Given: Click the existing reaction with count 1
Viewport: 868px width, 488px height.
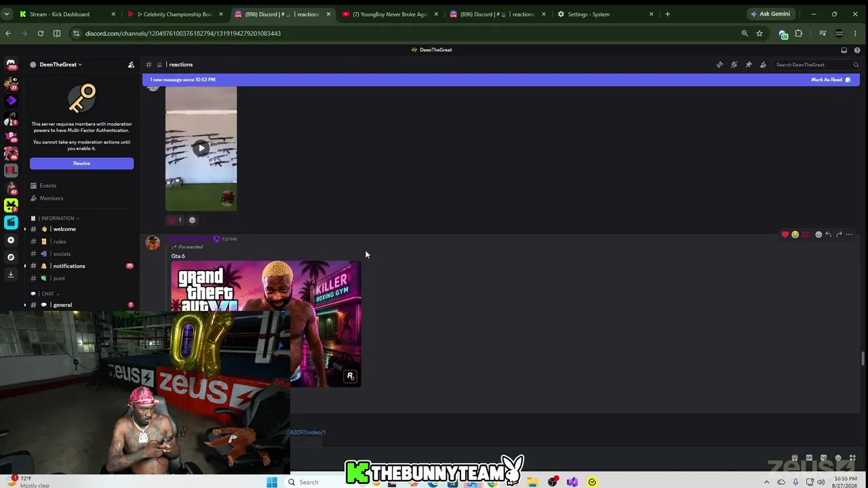Looking at the screenshot, I should point(175,220).
